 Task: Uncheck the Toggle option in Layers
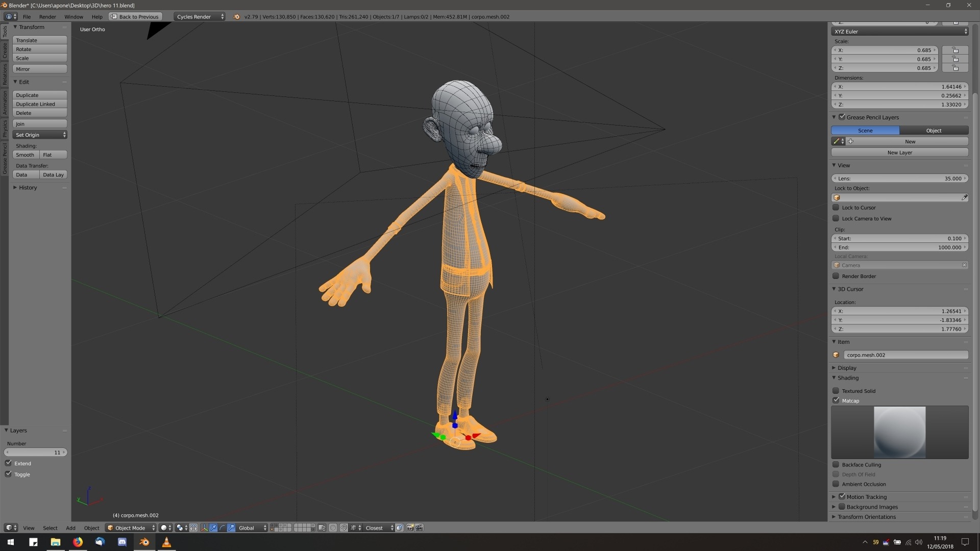(8, 474)
